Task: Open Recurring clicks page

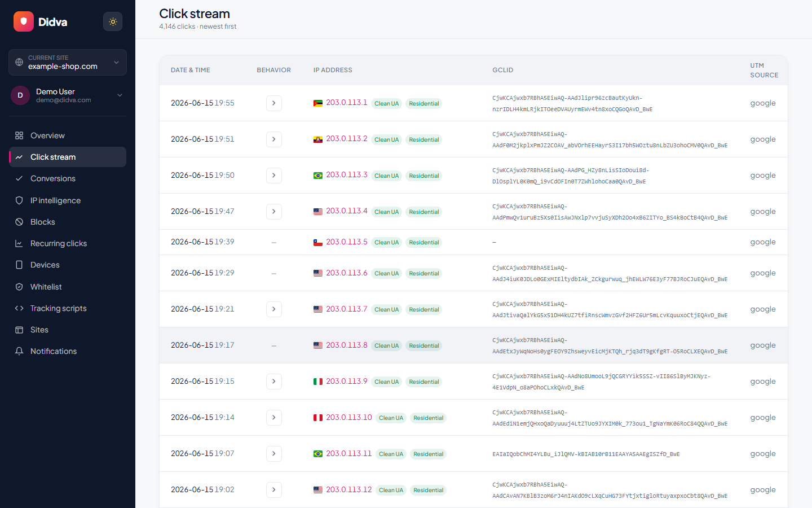Action: (x=68, y=243)
